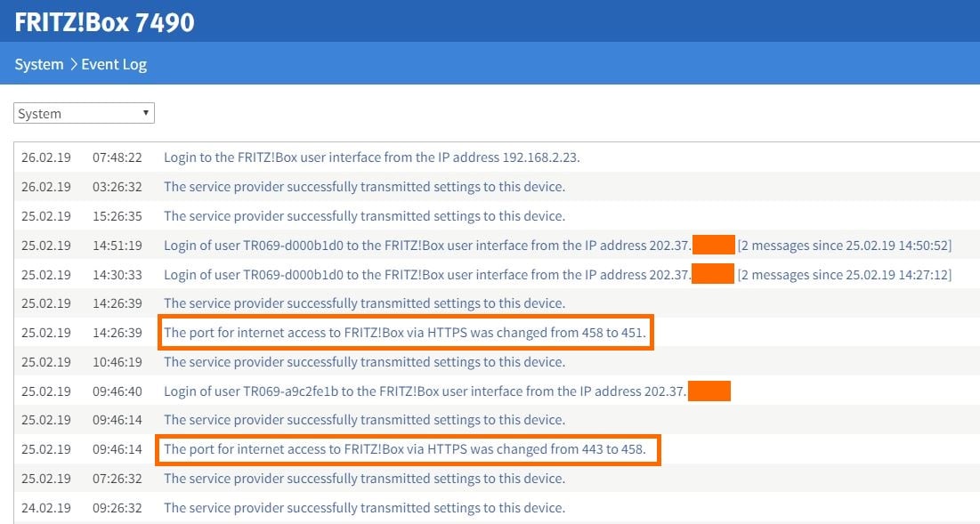The width and height of the screenshot is (980, 524).
Task: Click the System breadcrumb link
Action: pos(39,64)
